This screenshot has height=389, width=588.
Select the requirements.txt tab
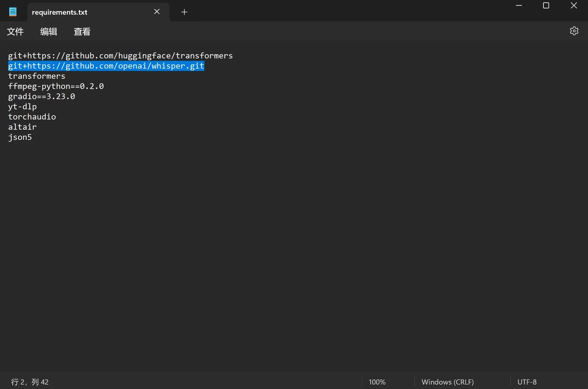(98, 12)
